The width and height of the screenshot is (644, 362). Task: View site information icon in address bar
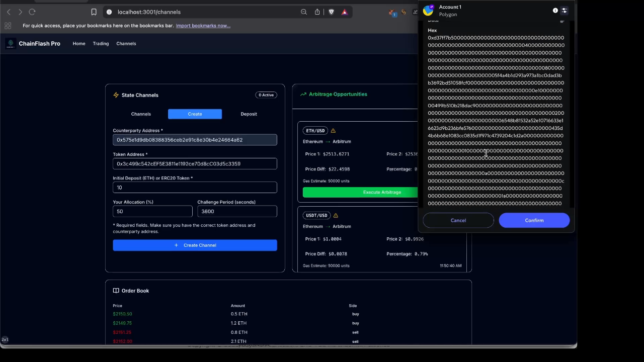click(x=109, y=12)
